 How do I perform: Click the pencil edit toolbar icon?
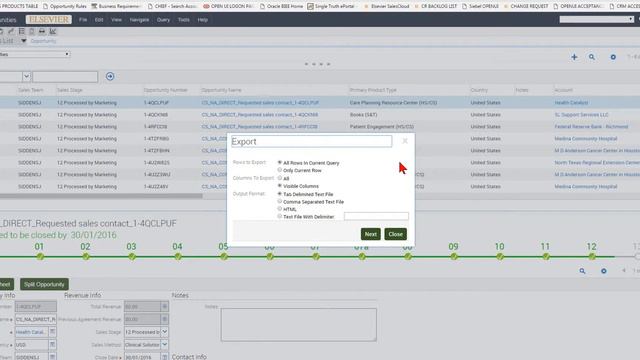click(11, 31)
